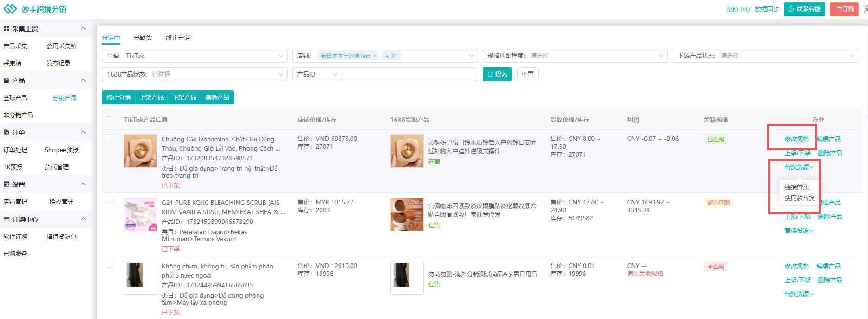Click the 删除产品 bulk button
868x319 pixels.
pyautogui.click(x=217, y=97)
